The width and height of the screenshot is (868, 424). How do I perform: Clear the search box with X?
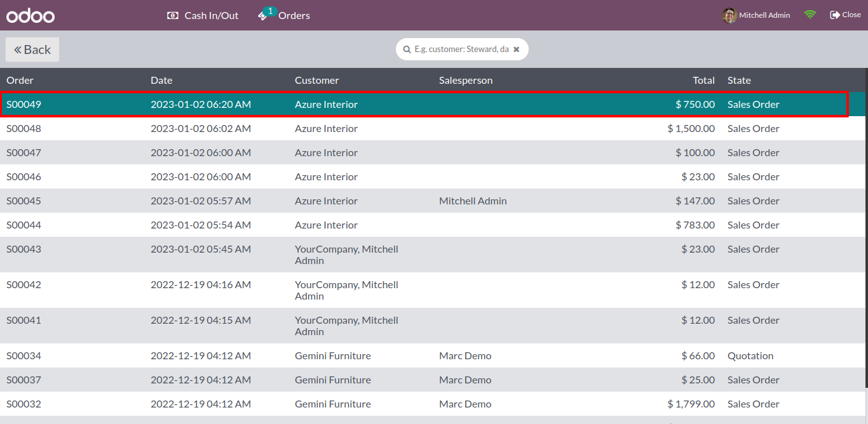(517, 49)
